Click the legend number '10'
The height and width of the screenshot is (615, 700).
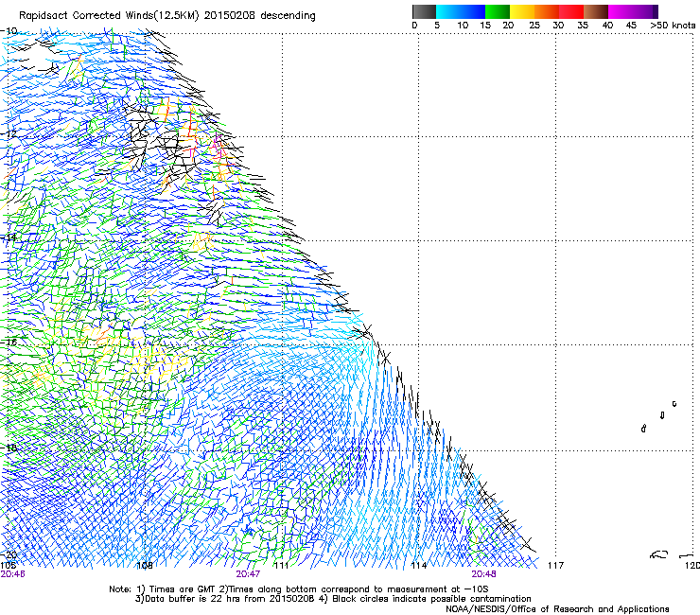pos(463,26)
